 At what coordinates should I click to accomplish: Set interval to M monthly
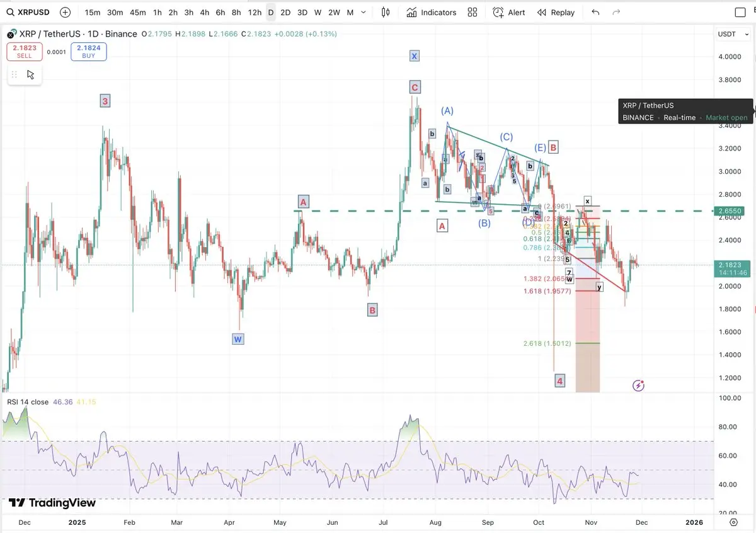[350, 12]
